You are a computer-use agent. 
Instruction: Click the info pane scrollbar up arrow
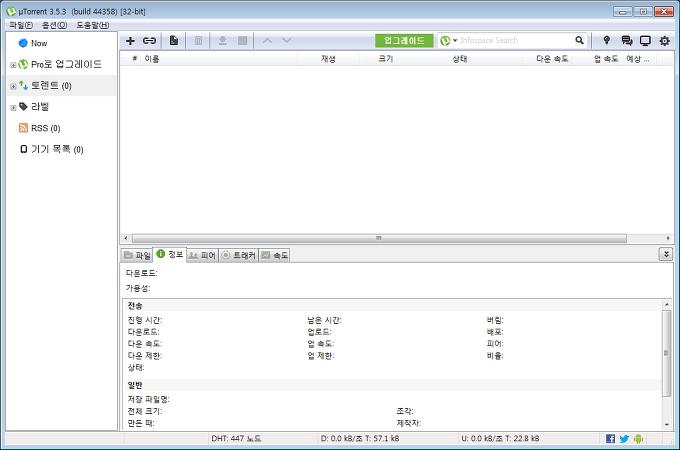667,305
